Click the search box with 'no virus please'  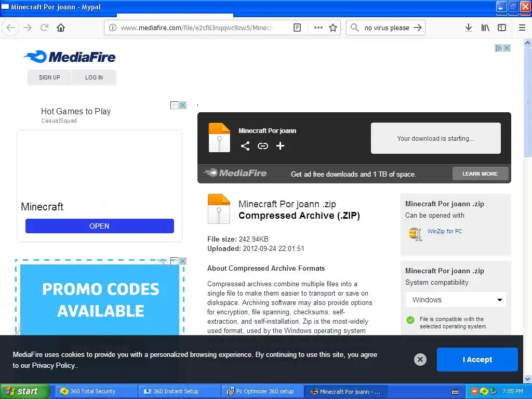click(x=387, y=28)
